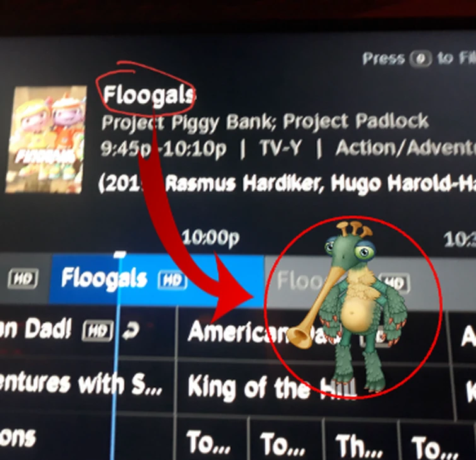Select the 'Th...' cell in bottom row

tap(361, 442)
